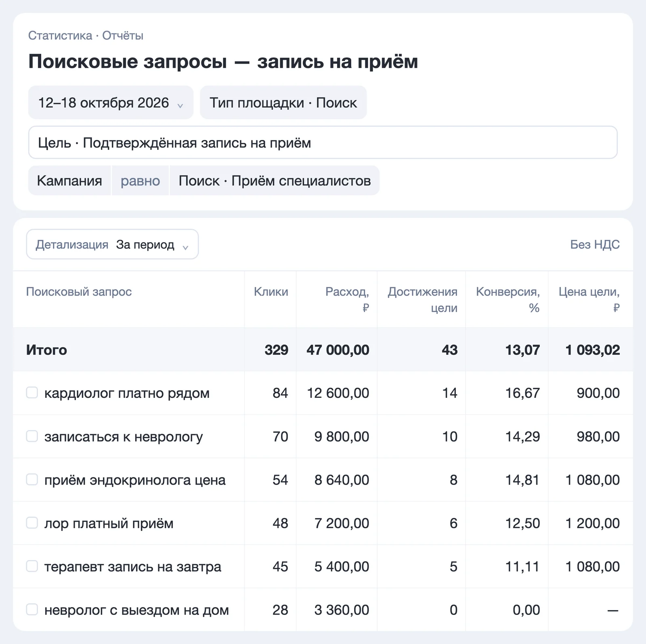Click the query text 'кардиолог платно рядом'
Screen dimensions: 646x644
tap(127, 393)
